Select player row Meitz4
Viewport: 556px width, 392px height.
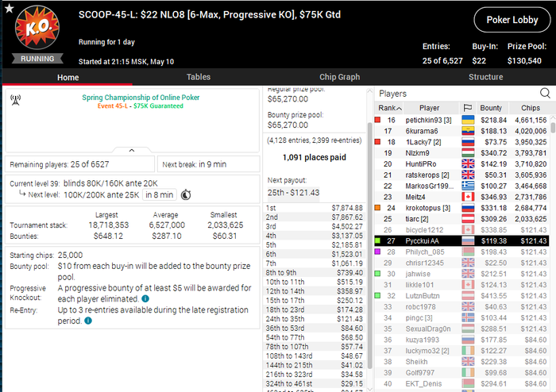pos(462,197)
